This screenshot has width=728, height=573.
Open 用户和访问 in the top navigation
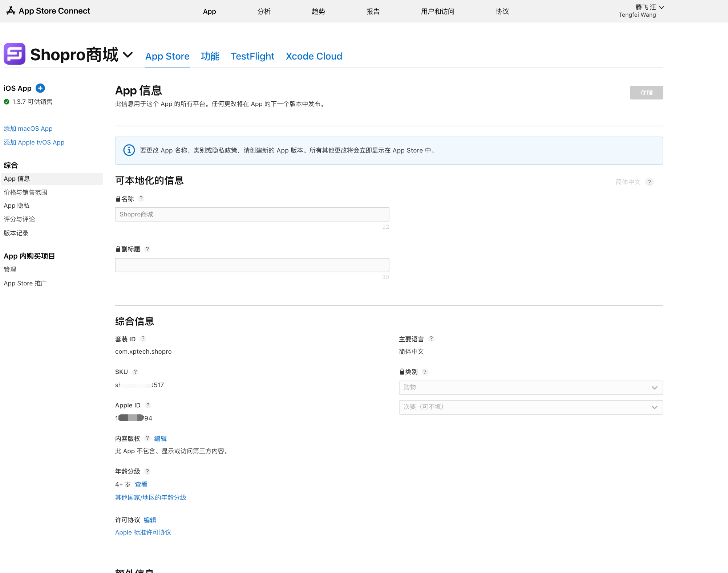437,11
